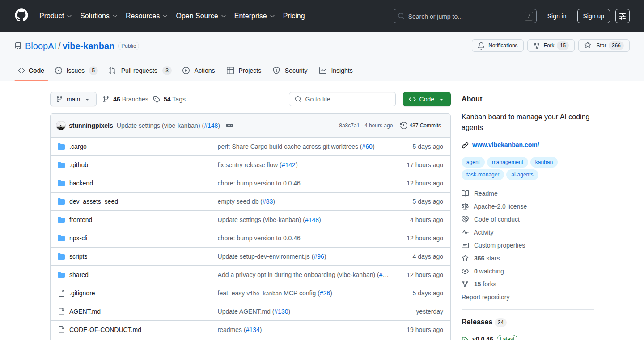The height and width of the screenshot is (340, 644).
Task: Focus the Go to file field
Action: (x=342, y=99)
